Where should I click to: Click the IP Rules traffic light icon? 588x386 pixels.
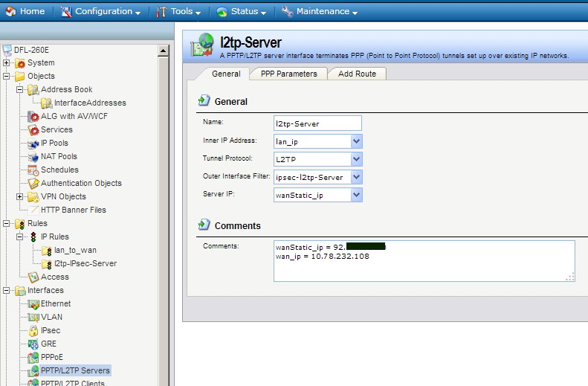[x=33, y=237]
